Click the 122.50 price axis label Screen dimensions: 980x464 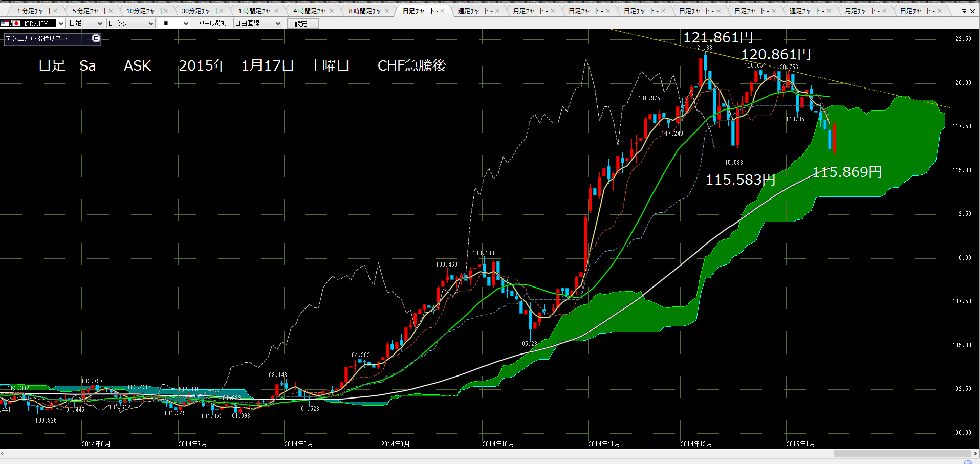962,39
